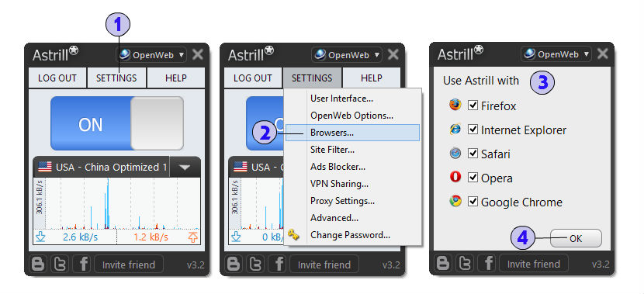Click the Firefox browser icon
The height and width of the screenshot is (294, 644).
coord(455,105)
